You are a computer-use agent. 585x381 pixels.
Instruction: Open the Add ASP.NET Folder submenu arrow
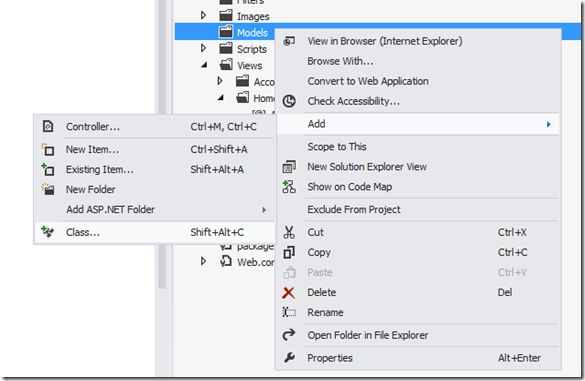(x=264, y=210)
